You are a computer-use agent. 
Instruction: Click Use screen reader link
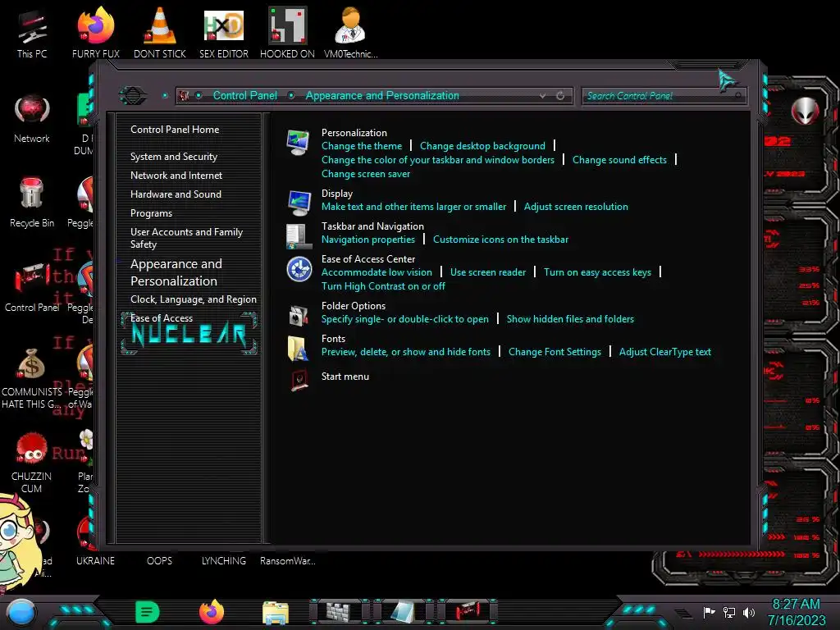tap(488, 272)
